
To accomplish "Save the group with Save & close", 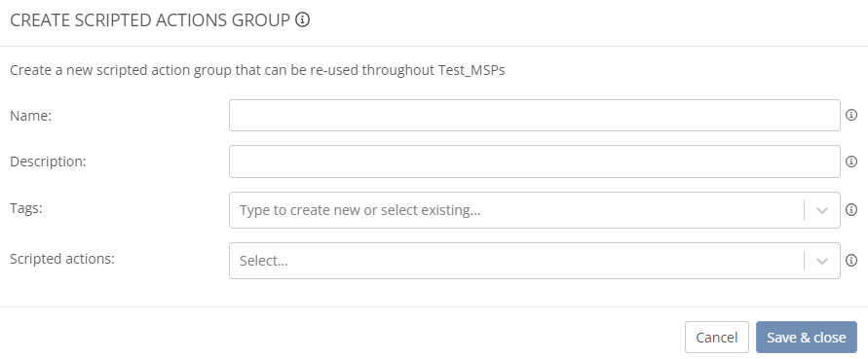I will point(807,338).
